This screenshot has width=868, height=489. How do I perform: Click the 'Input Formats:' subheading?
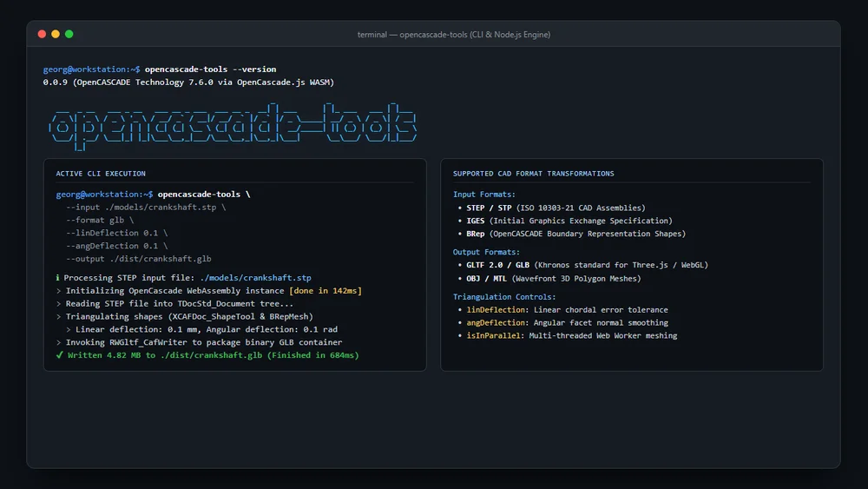(x=483, y=195)
